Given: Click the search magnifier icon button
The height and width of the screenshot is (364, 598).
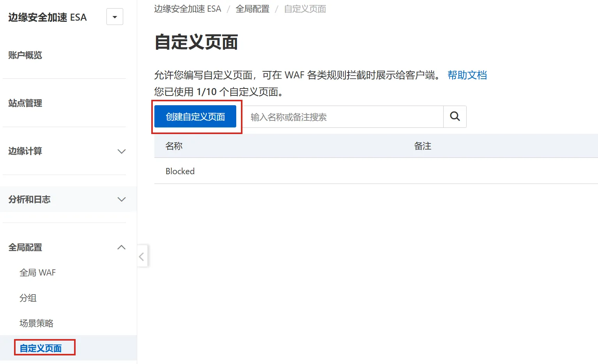Looking at the screenshot, I should pyautogui.click(x=455, y=117).
